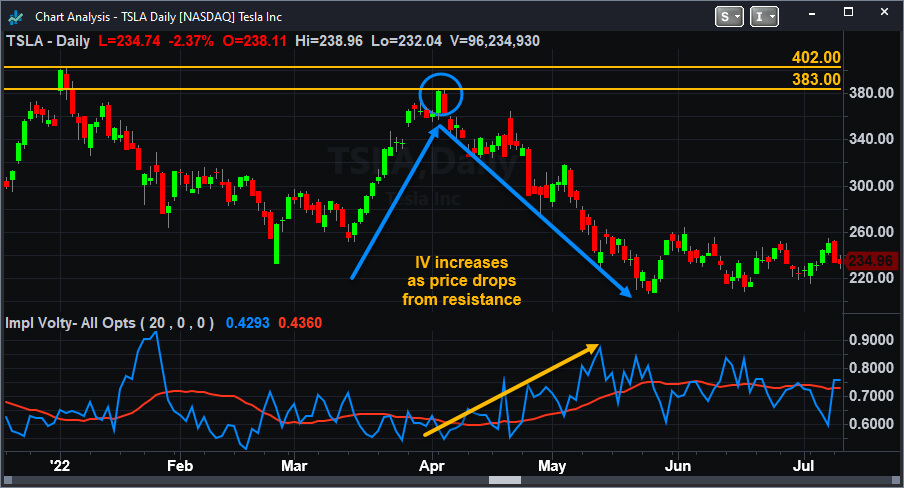This screenshot has width=904, height=488.
Task: Click the 0.8000 volatility axis label
Action: coord(871,368)
